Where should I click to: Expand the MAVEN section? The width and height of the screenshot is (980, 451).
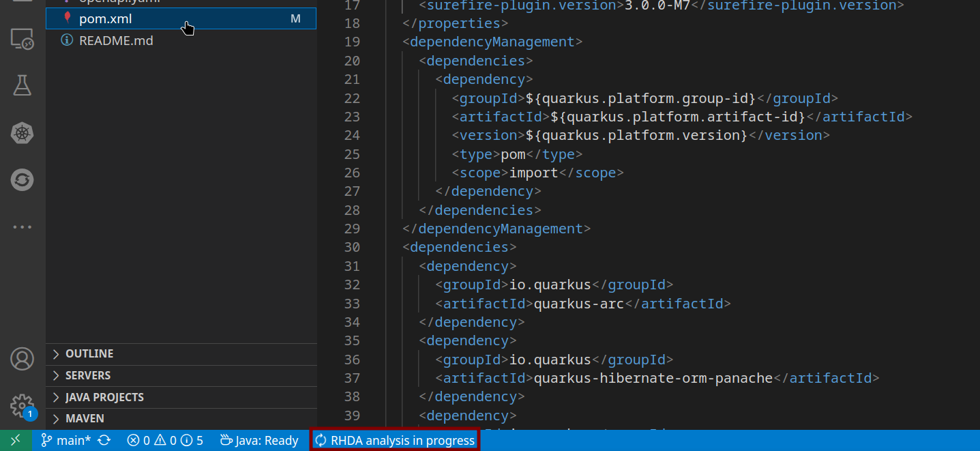coord(85,418)
